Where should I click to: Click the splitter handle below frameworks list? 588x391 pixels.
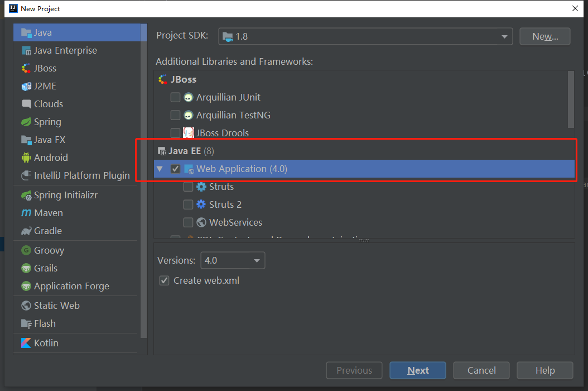tap(364, 240)
